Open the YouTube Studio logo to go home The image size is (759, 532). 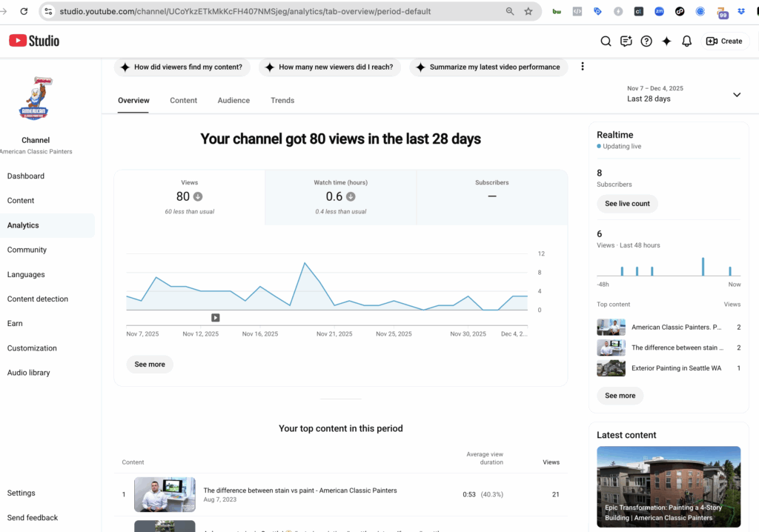[34, 41]
